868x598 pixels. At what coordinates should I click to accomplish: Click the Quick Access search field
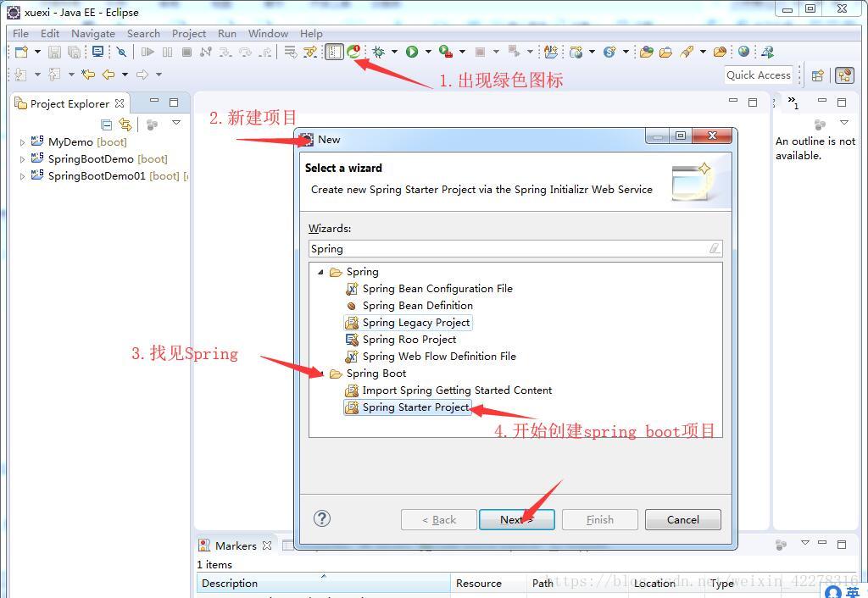point(759,75)
